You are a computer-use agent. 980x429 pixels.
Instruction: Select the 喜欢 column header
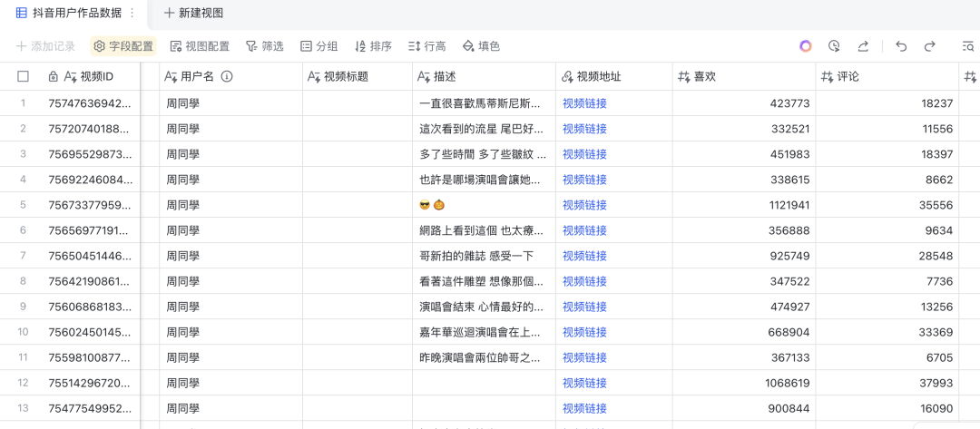pyautogui.click(x=744, y=76)
